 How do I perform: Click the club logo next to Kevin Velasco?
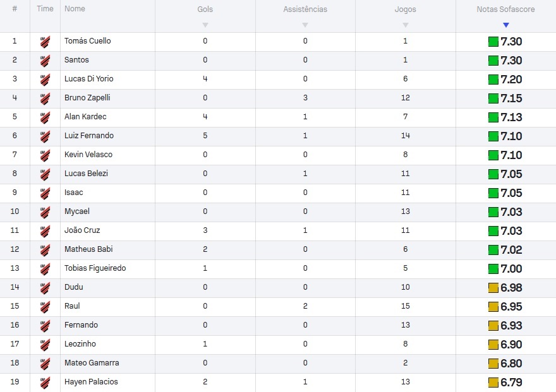pyautogui.click(x=45, y=155)
